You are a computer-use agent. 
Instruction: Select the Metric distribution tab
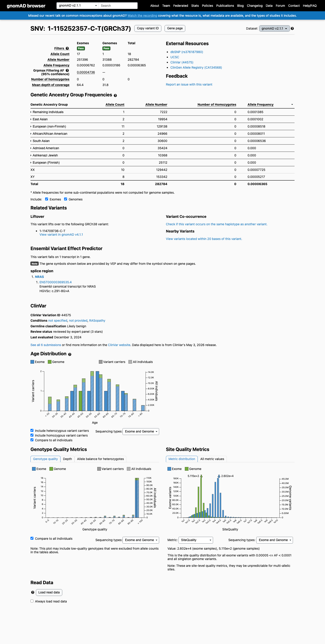coord(181,459)
